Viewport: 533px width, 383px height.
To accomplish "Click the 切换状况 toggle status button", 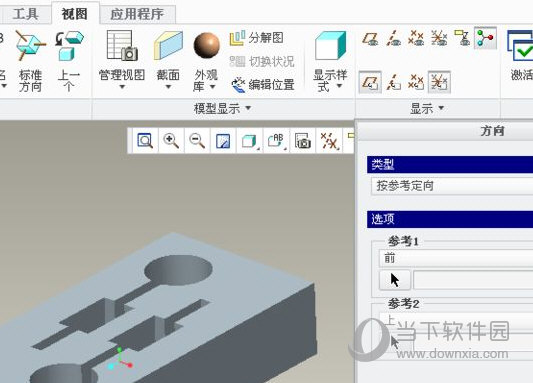I will pyautogui.click(x=262, y=62).
